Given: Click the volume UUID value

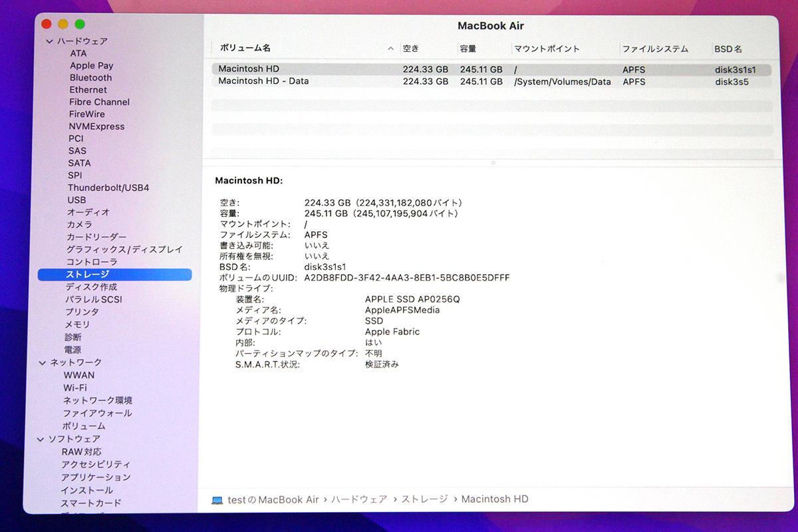Looking at the screenshot, I should 407,277.
